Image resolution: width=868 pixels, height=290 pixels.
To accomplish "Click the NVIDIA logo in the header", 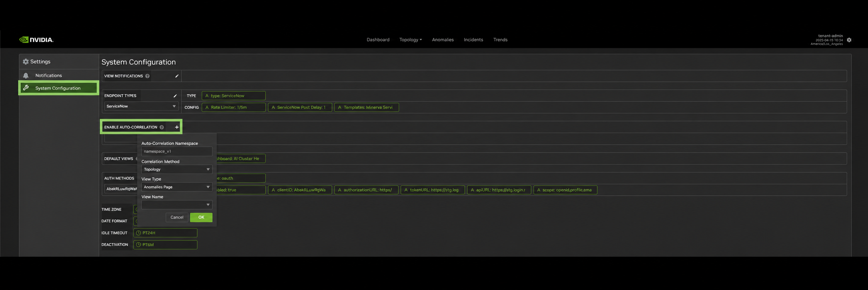I will (36, 40).
